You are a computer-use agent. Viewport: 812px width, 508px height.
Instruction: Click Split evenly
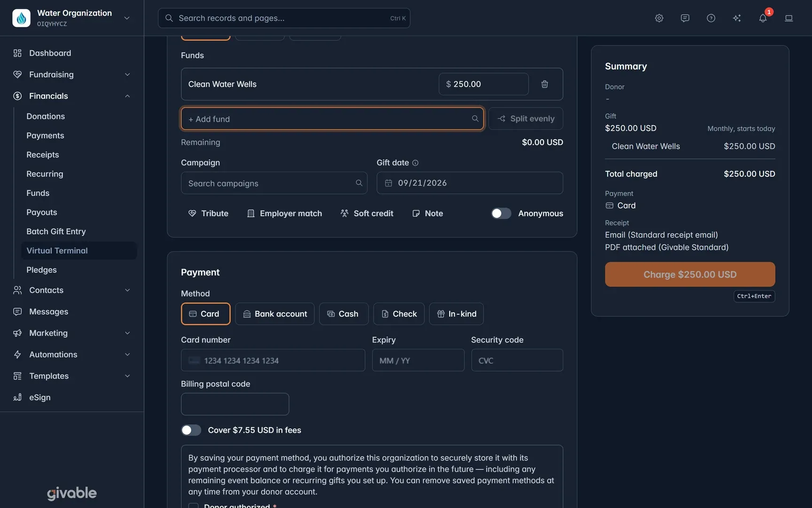[525, 119]
